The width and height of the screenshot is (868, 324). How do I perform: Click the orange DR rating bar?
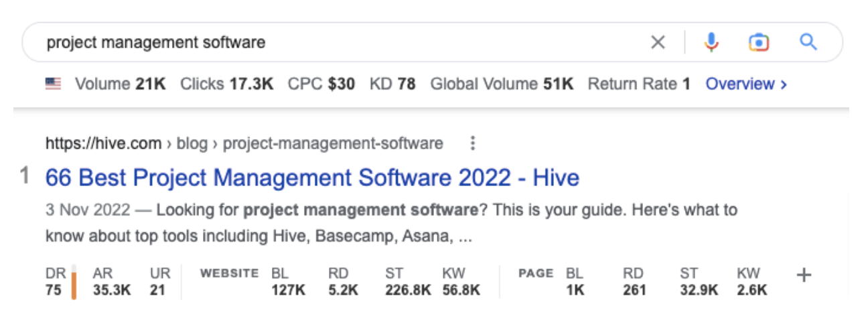pyautogui.click(x=74, y=282)
